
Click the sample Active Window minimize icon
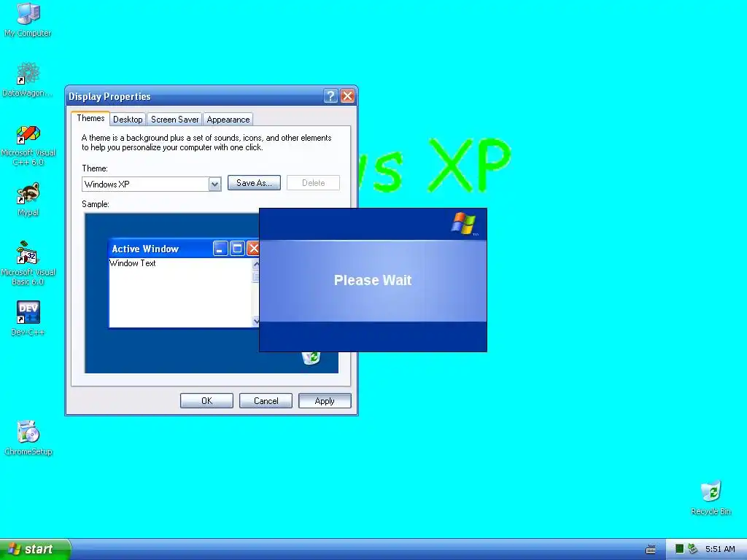pos(220,249)
